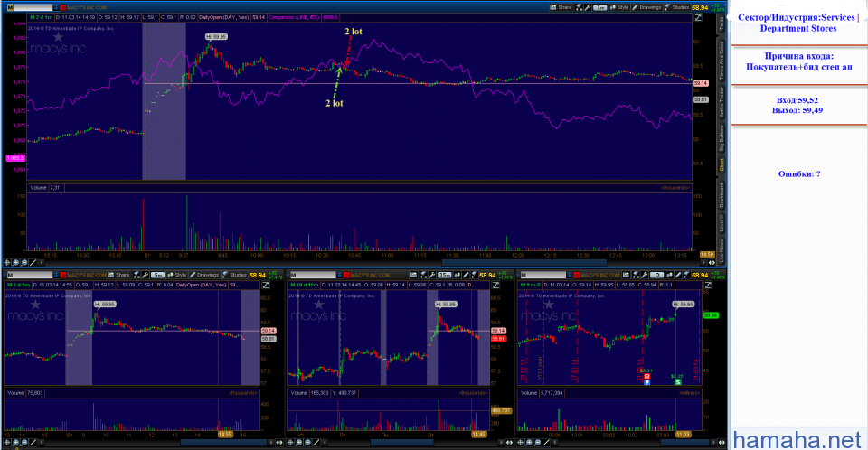Switch to the Times And Sales side tab
Screen dimensions: 868x450
coord(722,61)
